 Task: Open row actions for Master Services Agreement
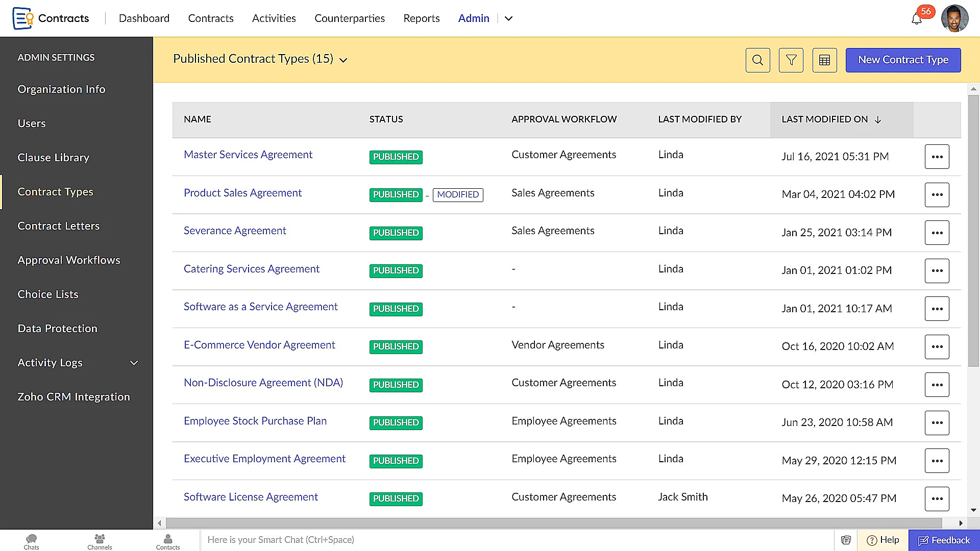click(937, 157)
